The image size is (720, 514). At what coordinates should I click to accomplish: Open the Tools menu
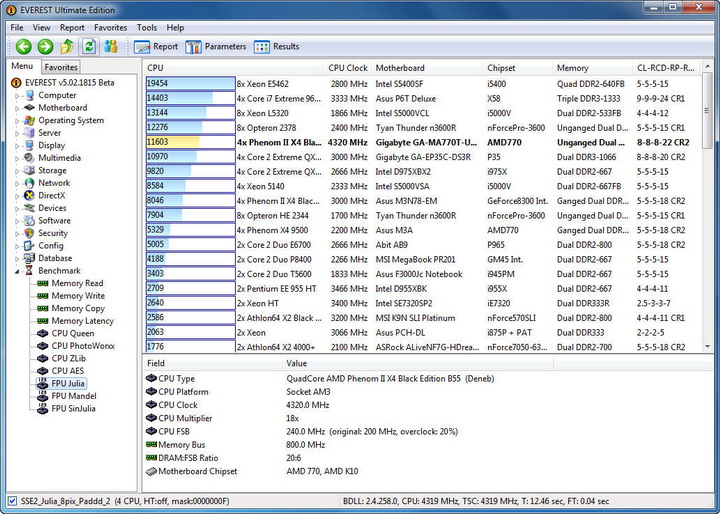[146, 28]
